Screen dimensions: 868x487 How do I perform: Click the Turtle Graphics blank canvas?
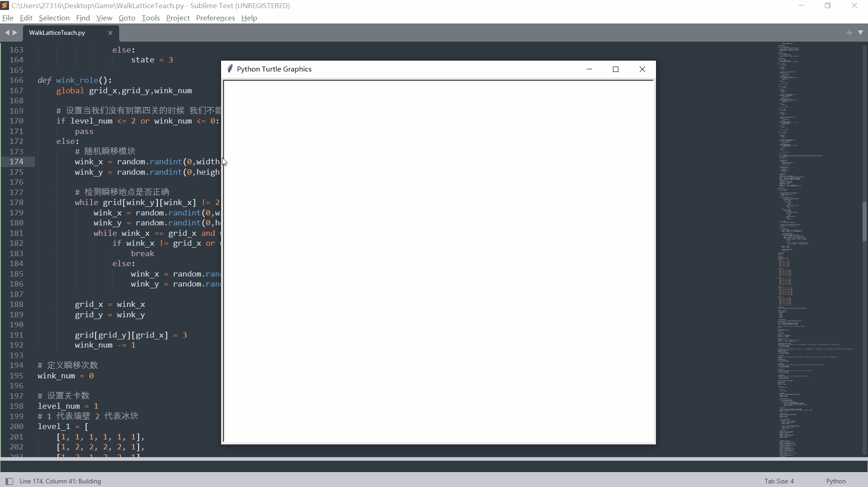click(439, 261)
